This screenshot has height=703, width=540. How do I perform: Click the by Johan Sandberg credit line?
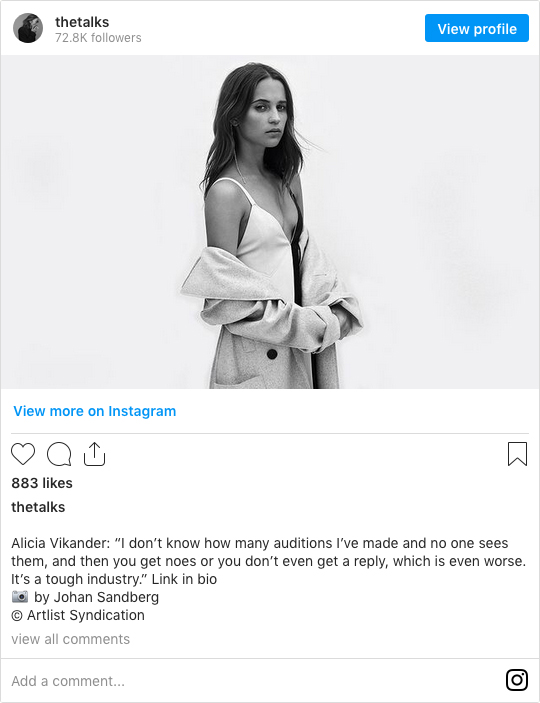(96, 597)
